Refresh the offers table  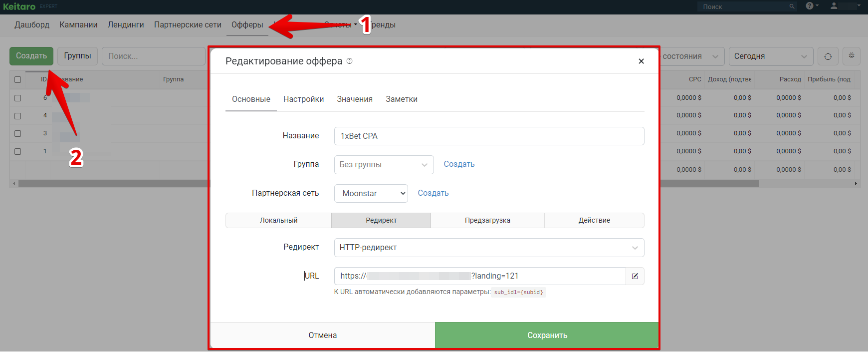828,56
